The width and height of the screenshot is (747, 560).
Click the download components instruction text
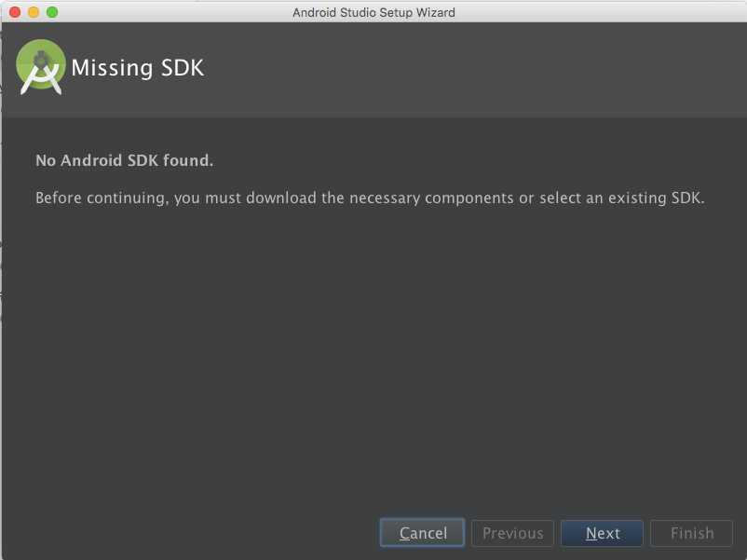369,198
